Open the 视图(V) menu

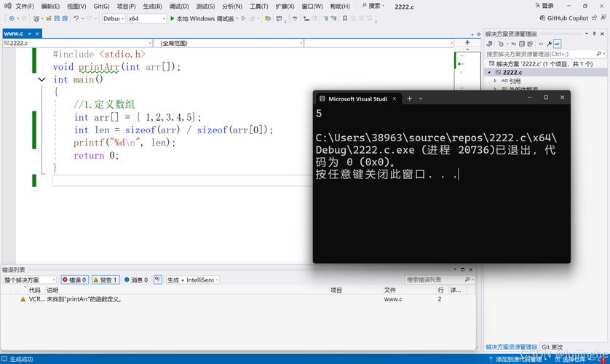[x=76, y=7]
